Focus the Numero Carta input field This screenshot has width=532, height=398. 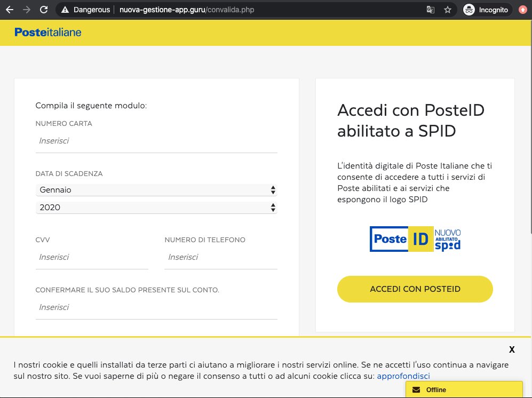(x=156, y=141)
